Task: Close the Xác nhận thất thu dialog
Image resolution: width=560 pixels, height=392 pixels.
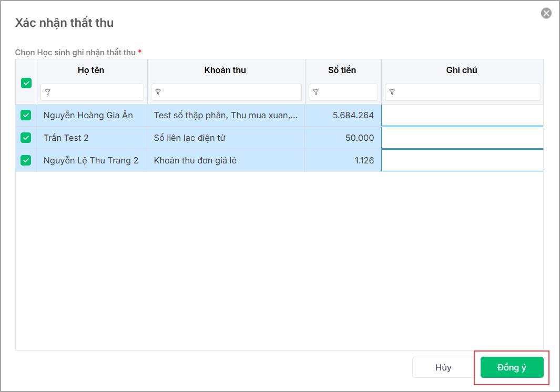Action: click(546, 14)
